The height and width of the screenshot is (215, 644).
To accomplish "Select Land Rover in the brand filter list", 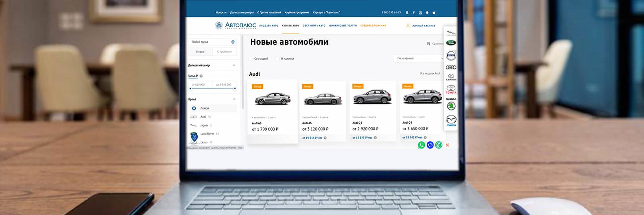I will pos(205,134).
